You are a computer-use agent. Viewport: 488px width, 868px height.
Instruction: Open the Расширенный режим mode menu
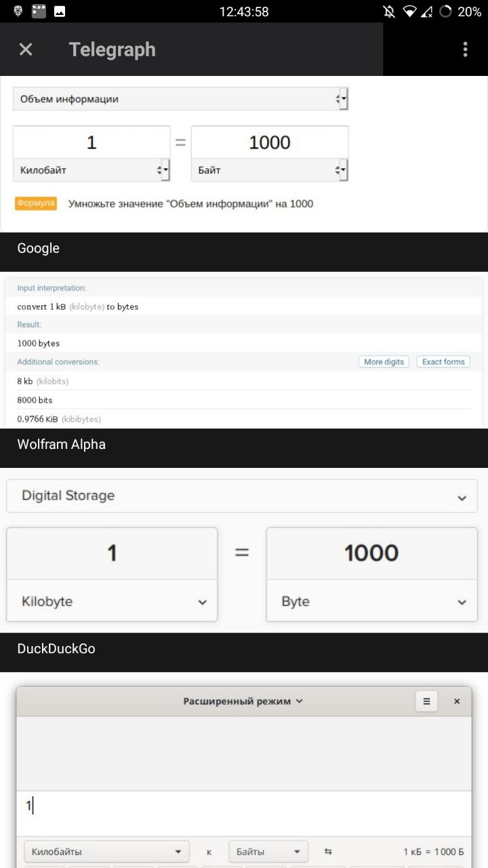[243, 701]
